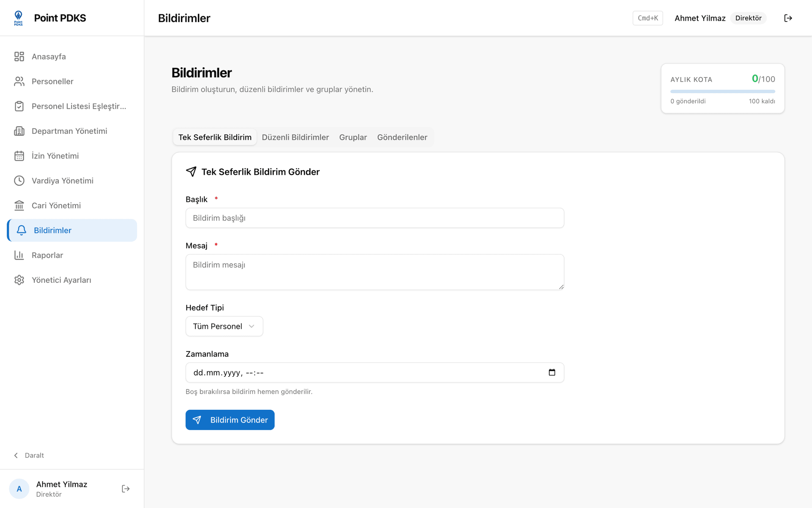
Task: Click the logout icon in top header
Action: pyautogui.click(x=788, y=18)
